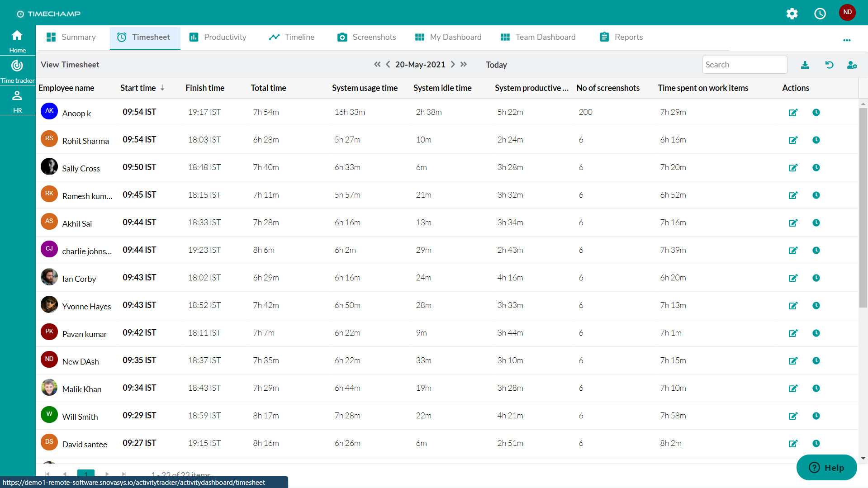
Task: Go to the last page using pagination arrow
Action: pos(123,474)
